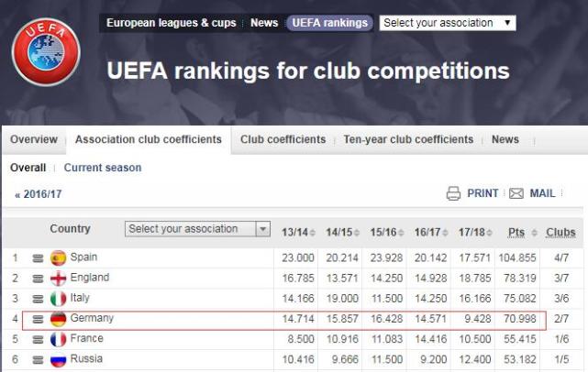Expand the Spain row details

(38, 258)
